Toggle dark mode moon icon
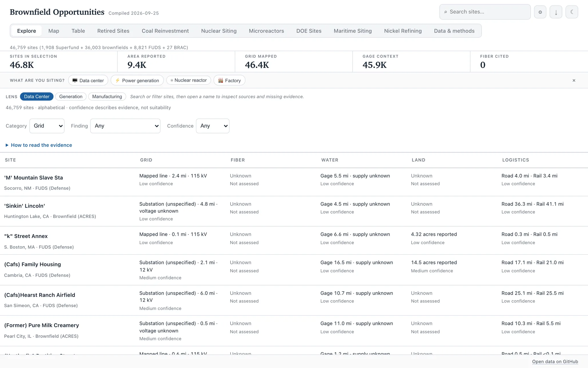This screenshot has height=368, width=588. pyautogui.click(x=572, y=12)
